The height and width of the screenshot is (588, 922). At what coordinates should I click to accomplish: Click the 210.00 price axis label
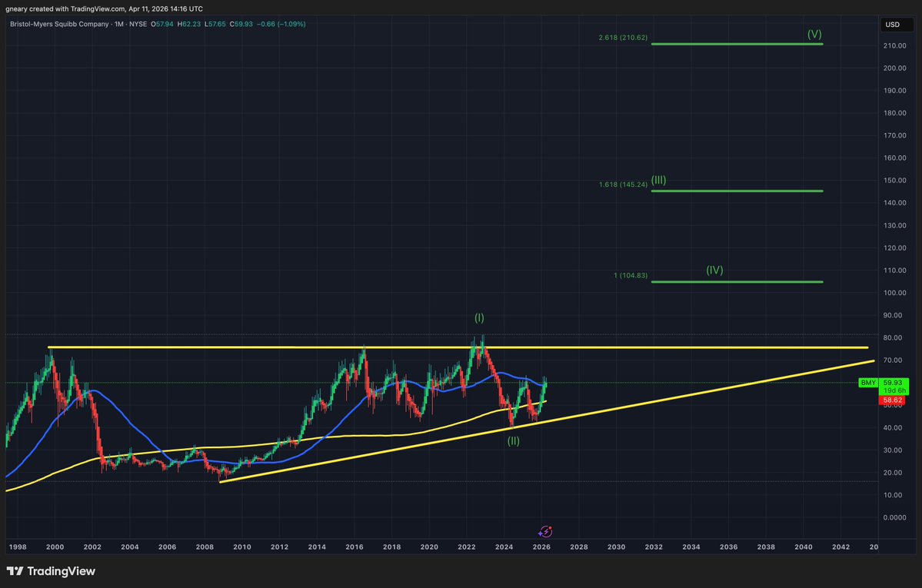tap(894, 46)
